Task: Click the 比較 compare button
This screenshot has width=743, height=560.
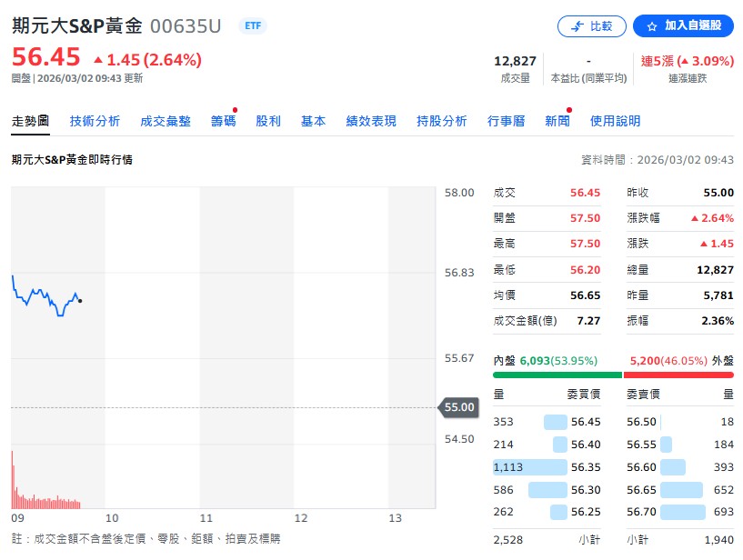Action: click(592, 26)
